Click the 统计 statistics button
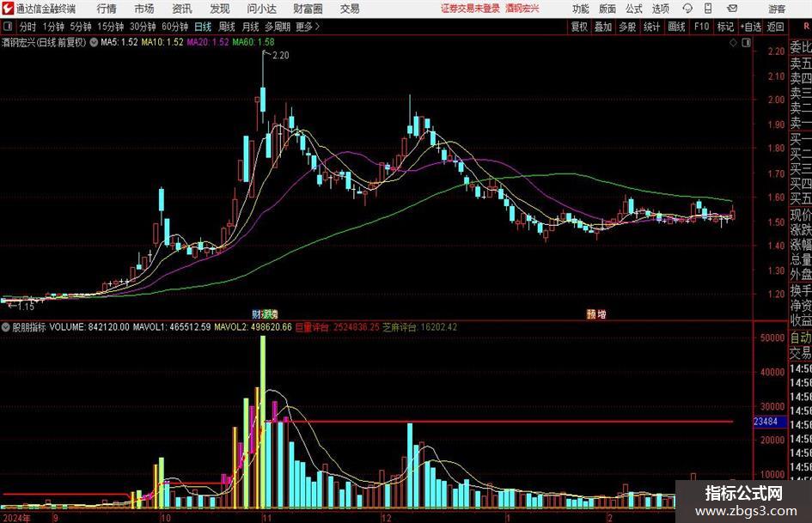Image resolution: width=812 pixels, height=523 pixels. [651, 27]
